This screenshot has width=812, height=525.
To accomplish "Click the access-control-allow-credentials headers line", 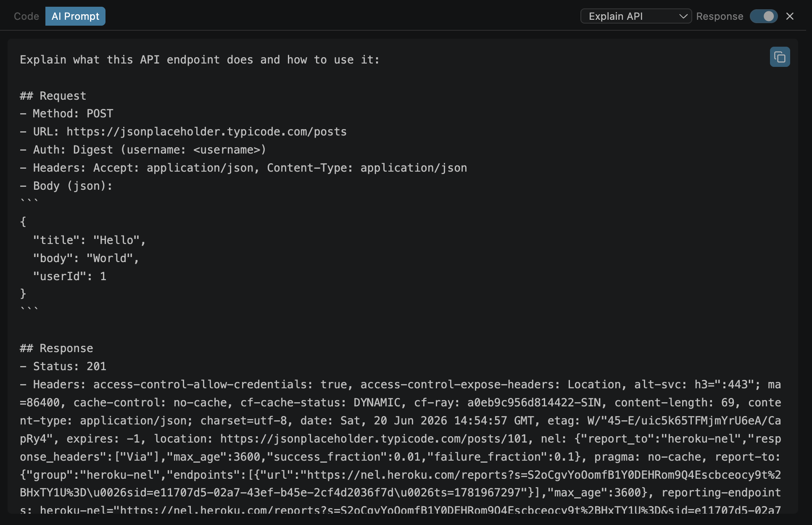I will pyautogui.click(x=400, y=384).
